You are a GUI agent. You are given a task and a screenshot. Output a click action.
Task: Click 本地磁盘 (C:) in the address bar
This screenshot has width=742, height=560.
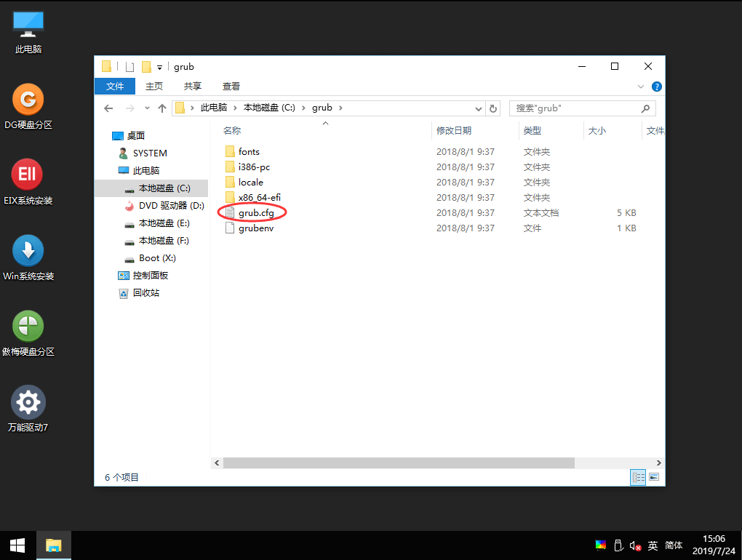269,108
